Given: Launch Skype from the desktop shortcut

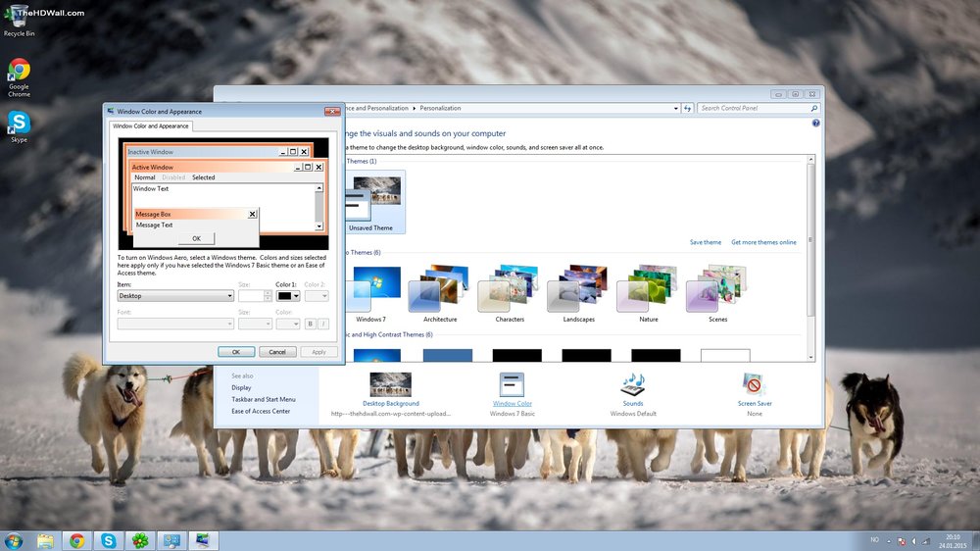Looking at the screenshot, I should (x=19, y=123).
